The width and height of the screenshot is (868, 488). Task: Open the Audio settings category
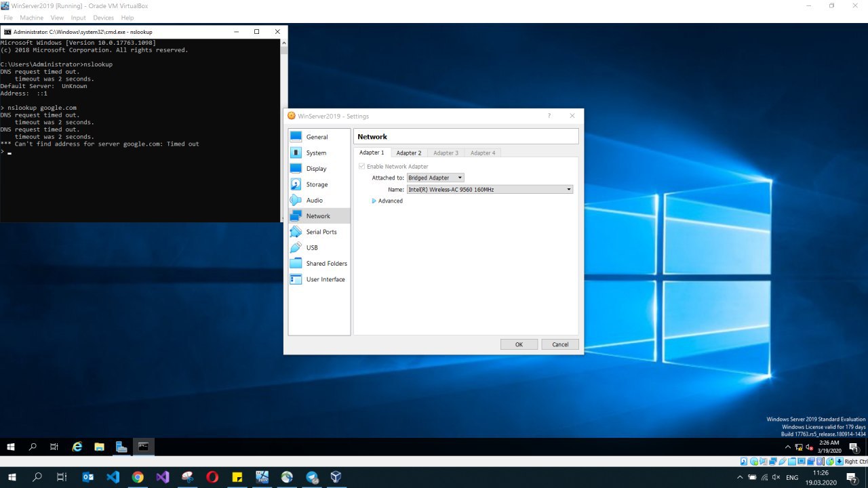319,200
